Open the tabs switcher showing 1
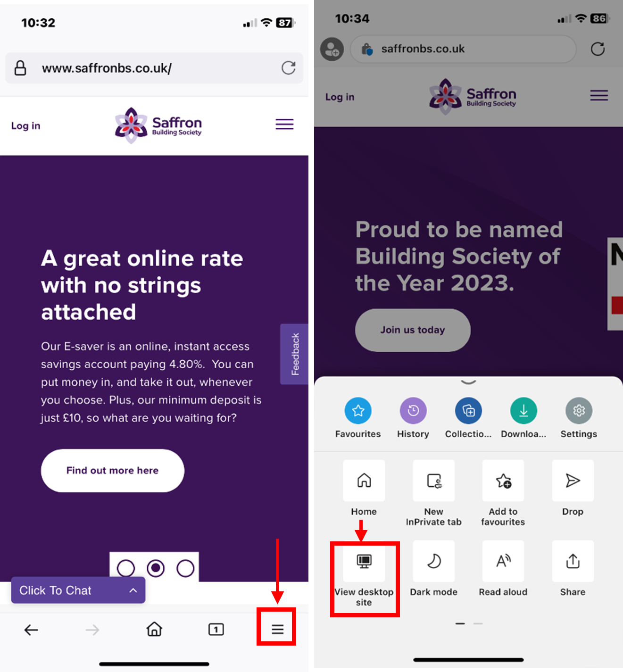The image size is (623, 672). [216, 629]
